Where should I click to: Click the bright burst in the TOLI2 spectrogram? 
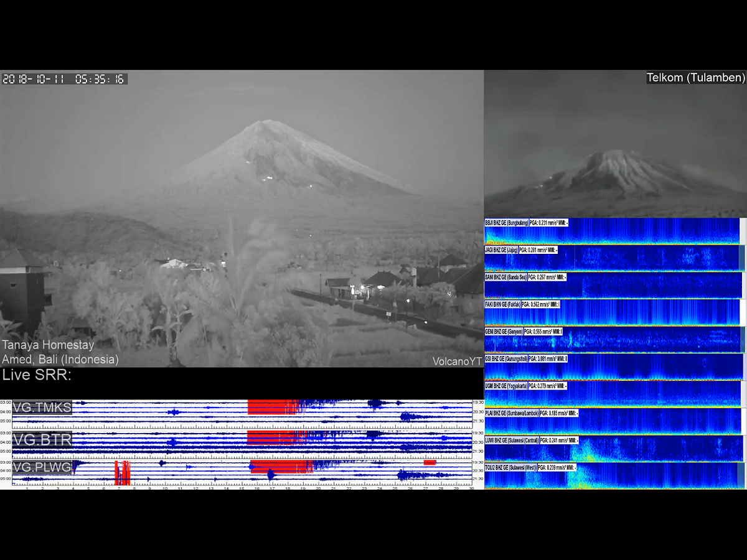coord(582,478)
